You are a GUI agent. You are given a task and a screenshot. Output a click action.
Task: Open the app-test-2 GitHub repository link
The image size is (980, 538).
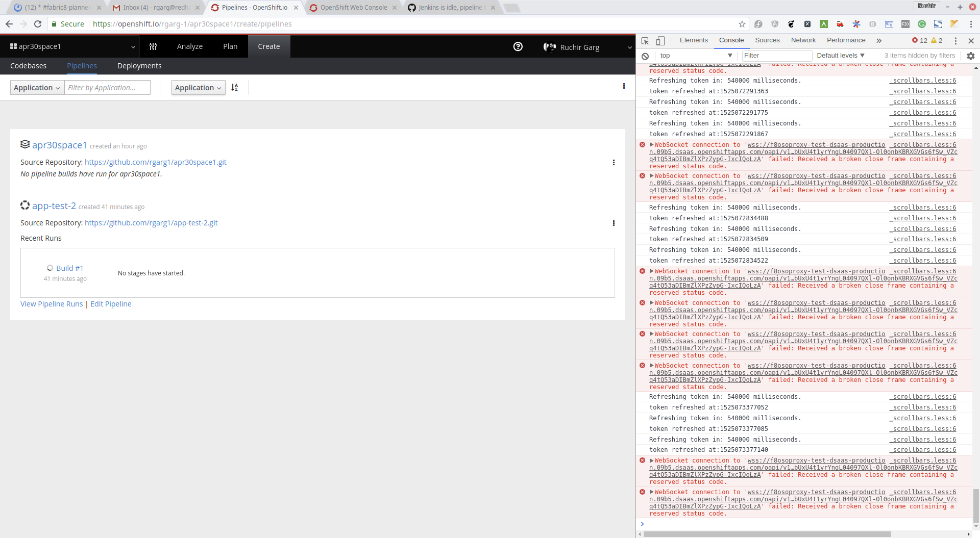click(151, 223)
